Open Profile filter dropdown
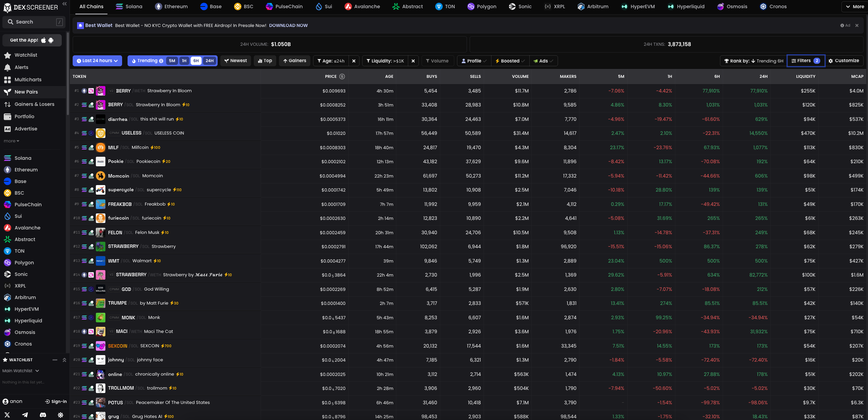868x420 pixels. [474, 61]
